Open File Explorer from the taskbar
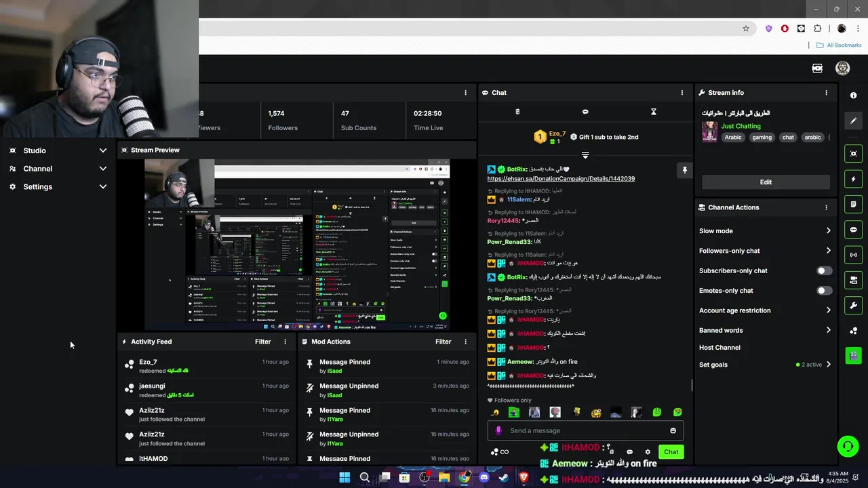868x488 pixels. click(444, 478)
